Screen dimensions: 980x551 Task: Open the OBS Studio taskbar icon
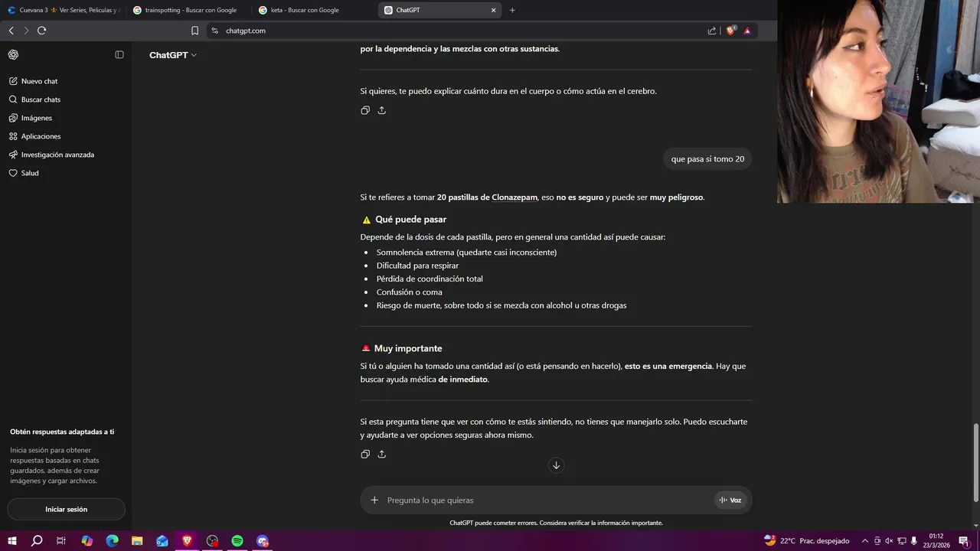click(212, 541)
